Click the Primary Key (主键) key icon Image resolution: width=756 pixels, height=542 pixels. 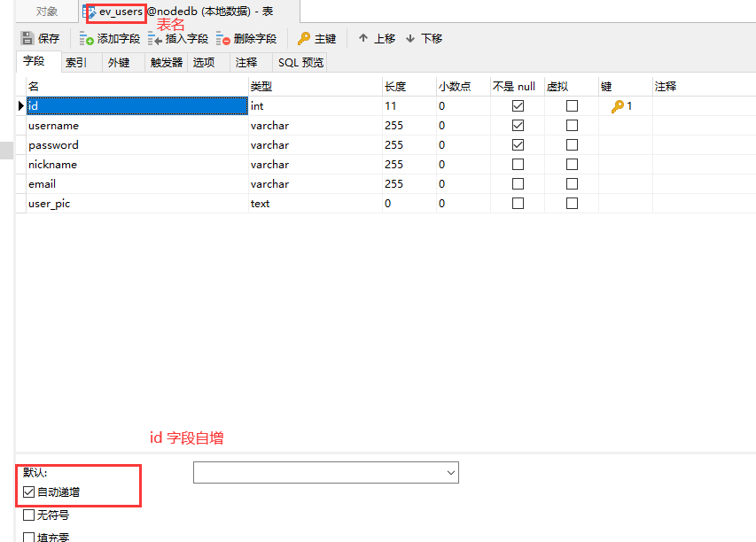(x=304, y=39)
